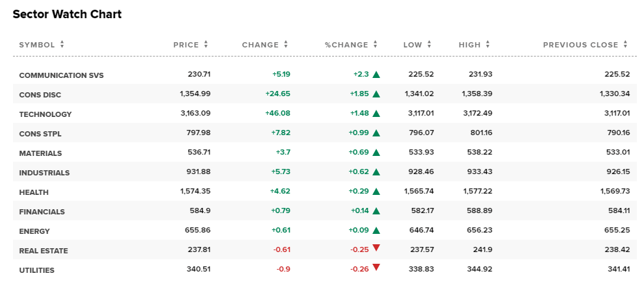Click green up arrow for Communication Svs
Image resolution: width=644 pixels, height=293 pixels.
point(376,75)
